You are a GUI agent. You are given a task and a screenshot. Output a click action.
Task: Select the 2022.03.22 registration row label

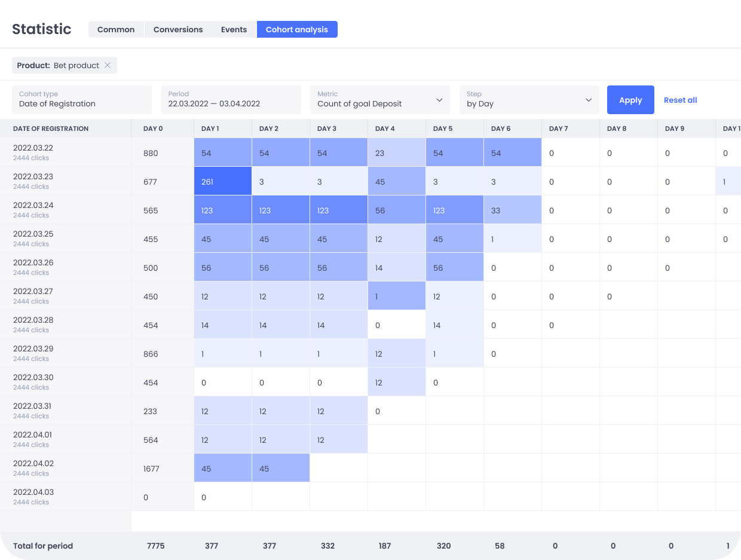33,148
